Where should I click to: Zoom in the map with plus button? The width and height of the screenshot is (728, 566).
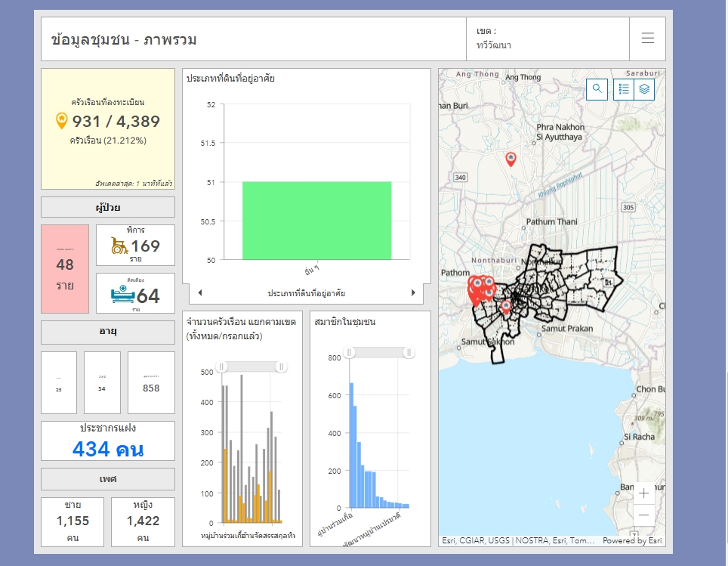pyautogui.click(x=643, y=493)
